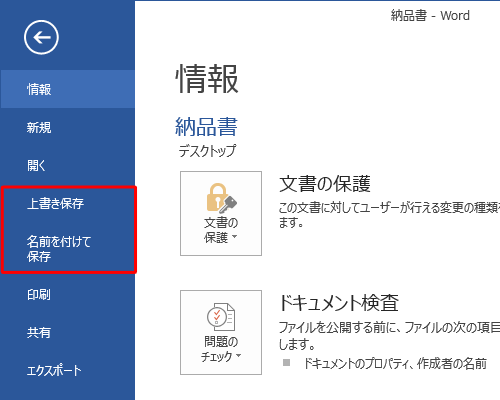The width and height of the screenshot is (500, 400).
Task: Open the 問題のチェック dropdown button
Action: tap(221, 332)
